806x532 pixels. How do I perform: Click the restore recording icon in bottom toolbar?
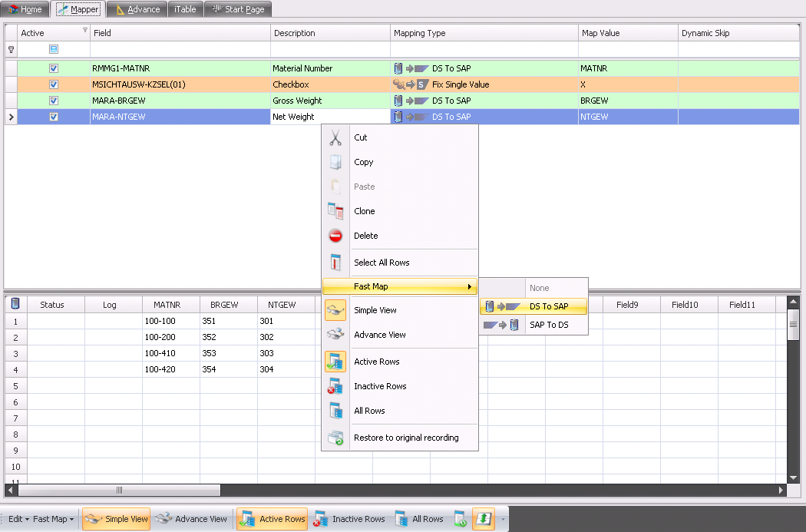coord(460,519)
